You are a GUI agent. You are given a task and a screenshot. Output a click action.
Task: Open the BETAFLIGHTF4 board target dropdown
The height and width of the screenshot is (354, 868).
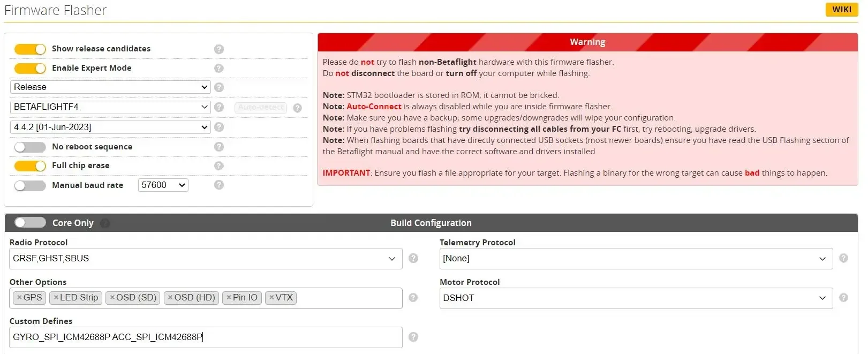tap(110, 107)
